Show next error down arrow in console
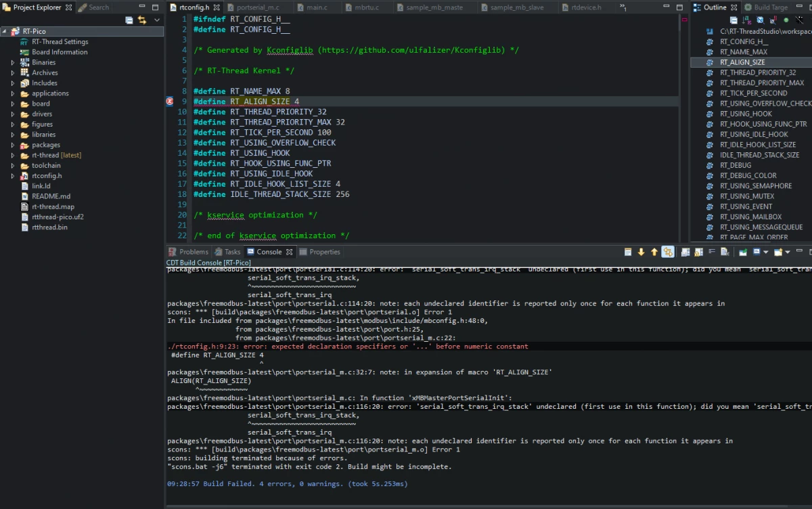This screenshot has width=812, height=509. (641, 252)
